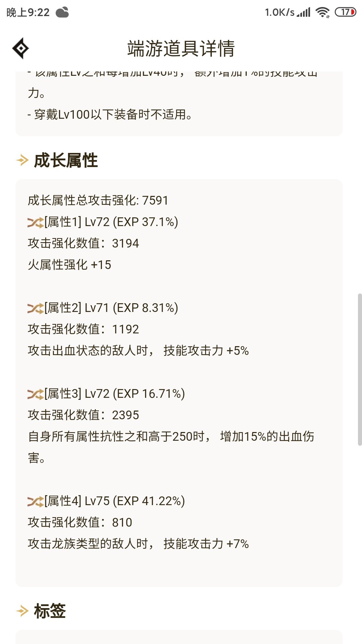This screenshot has width=362, height=644.
Task: Tap the arrow icon beside 成长属性 heading
Action: click(x=22, y=160)
